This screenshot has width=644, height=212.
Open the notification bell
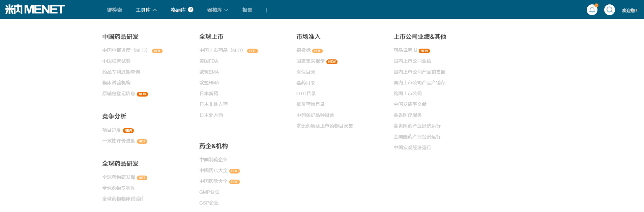592,10
